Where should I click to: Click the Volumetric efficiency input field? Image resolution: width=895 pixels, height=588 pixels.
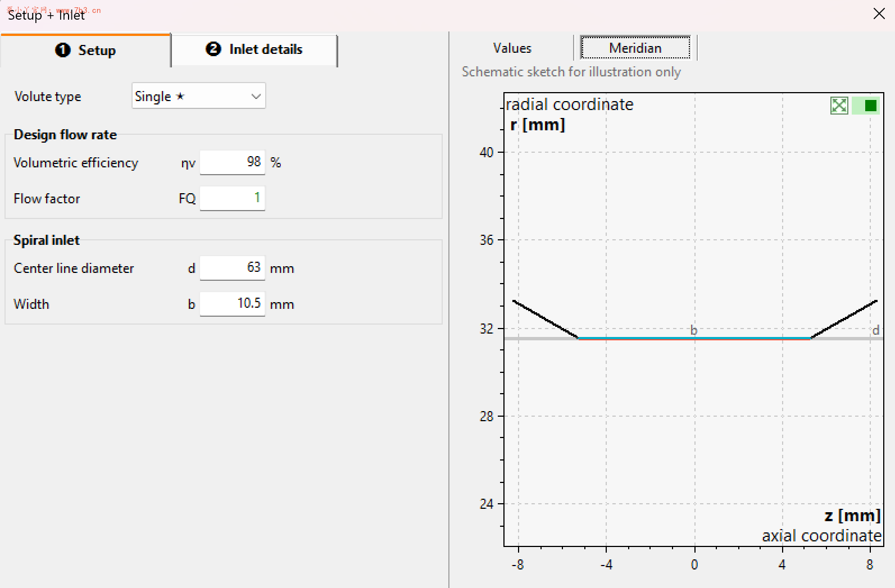(232, 162)
